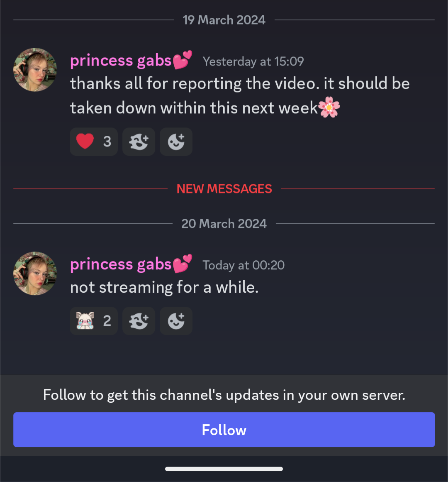Click the 'Today at 00:20' timestamp

point(243,265)
